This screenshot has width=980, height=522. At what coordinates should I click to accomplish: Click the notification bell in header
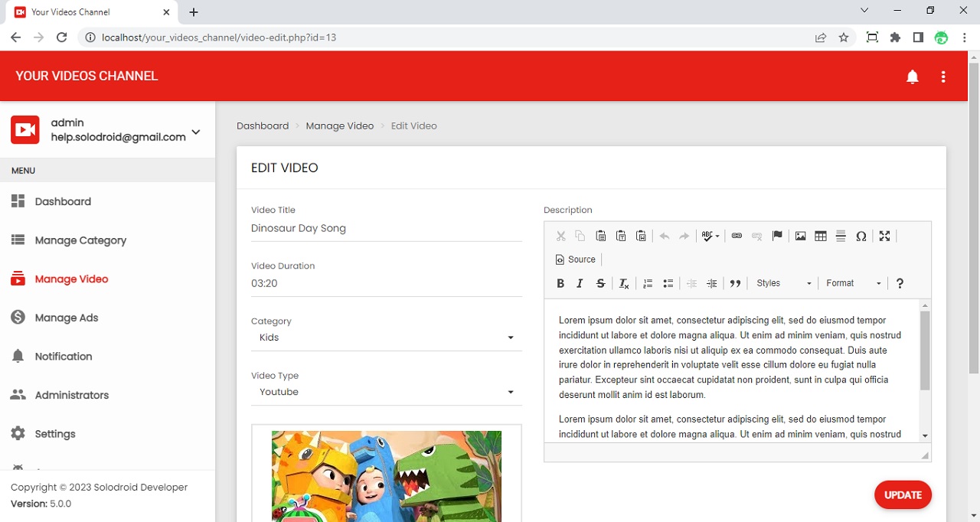coord(913,77)
